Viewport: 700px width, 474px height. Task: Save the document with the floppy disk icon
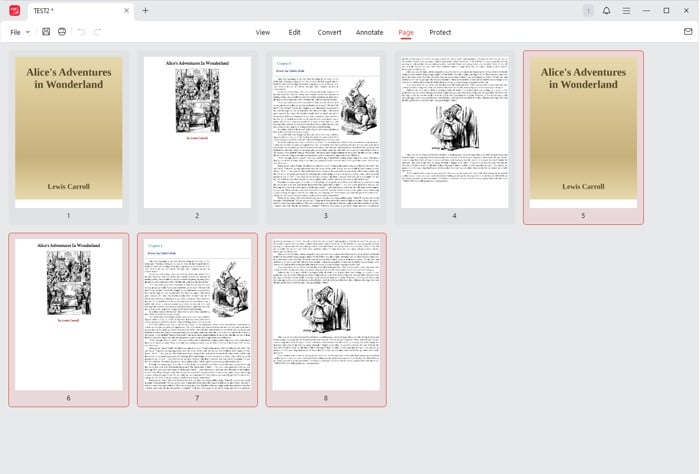click(x=46, y=32)
